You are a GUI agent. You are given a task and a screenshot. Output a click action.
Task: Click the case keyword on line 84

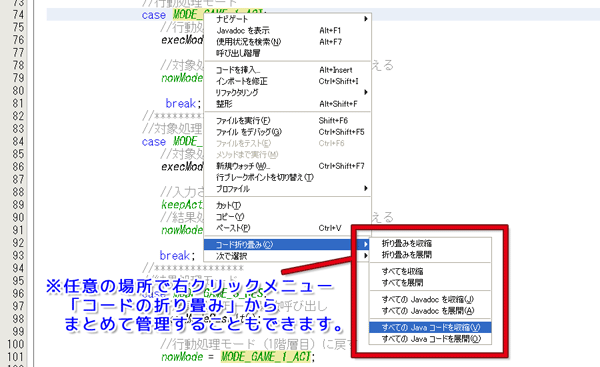154,142
